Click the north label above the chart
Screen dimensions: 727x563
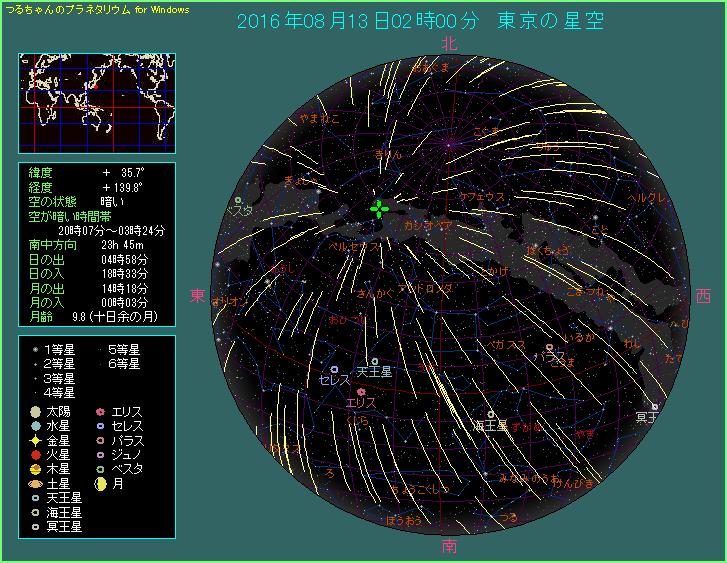click(449, 44)
